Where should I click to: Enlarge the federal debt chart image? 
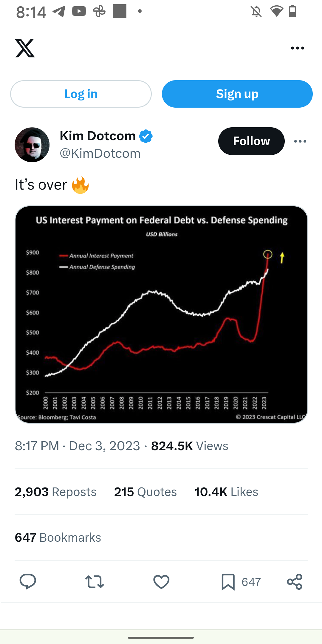pos(161,314)
